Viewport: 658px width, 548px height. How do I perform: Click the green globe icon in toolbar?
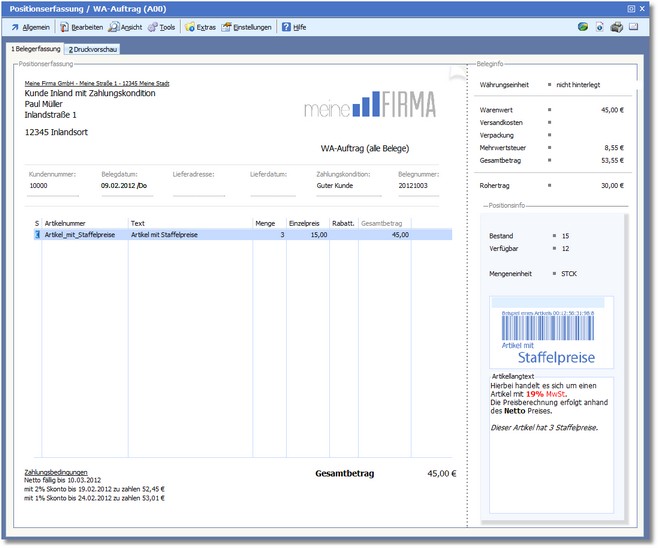pos(583,27)
